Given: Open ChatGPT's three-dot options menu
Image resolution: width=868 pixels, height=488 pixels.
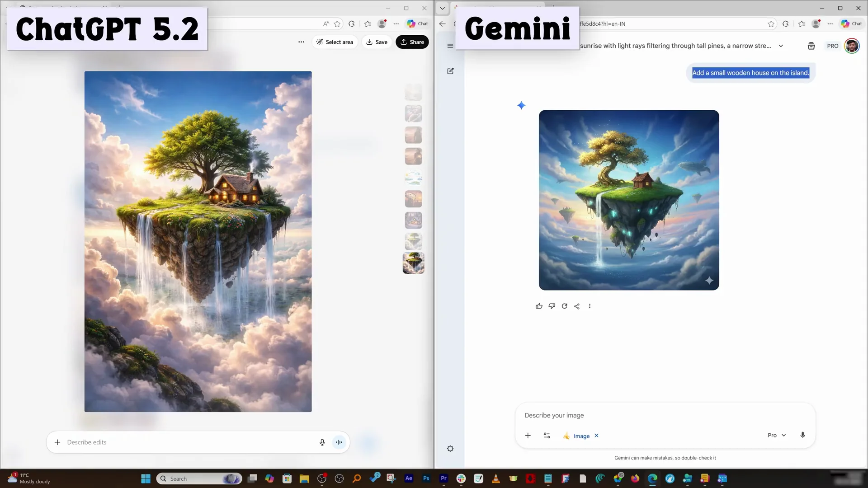Looking at the screenshot, I should [x=301, y=42].
